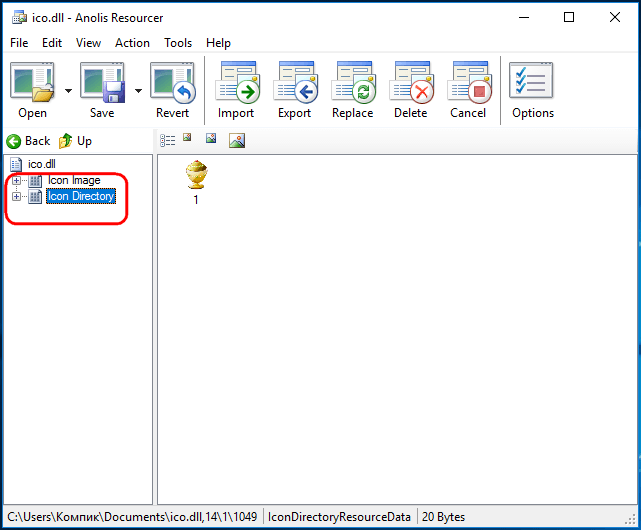This screenshot has width=641, height=530.
Task: Click the Save toolbar icon
Action: [102, 82]
